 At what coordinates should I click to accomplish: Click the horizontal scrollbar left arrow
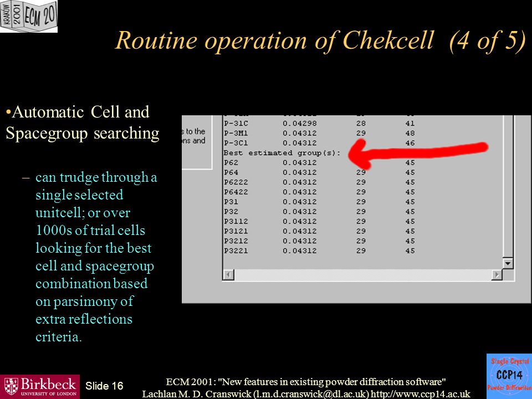[x=229, y=274]
